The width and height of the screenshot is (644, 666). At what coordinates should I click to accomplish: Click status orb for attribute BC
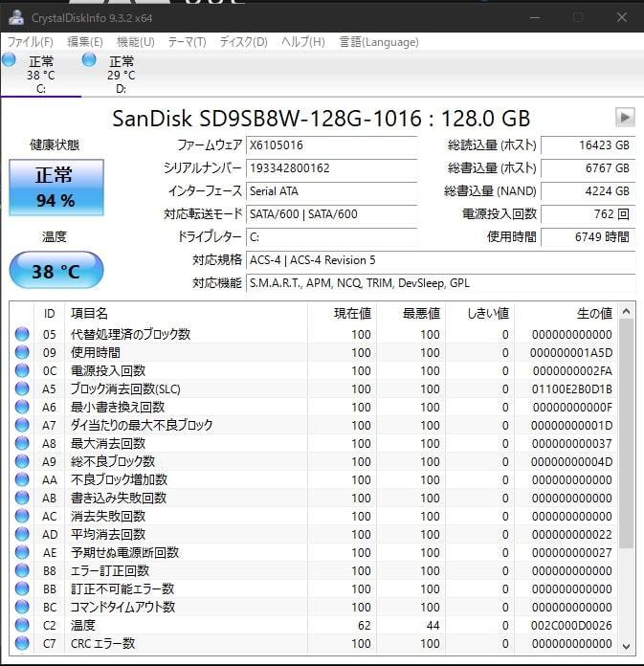click(22, 607)
